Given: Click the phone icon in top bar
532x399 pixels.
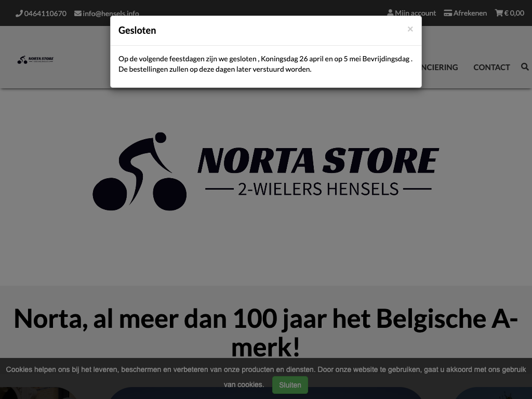Looking at the screenshot, I should tap(19, 13).
